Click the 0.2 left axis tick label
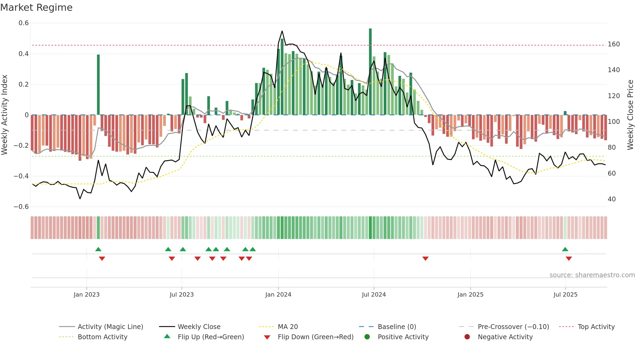 (x=24, y=84)
